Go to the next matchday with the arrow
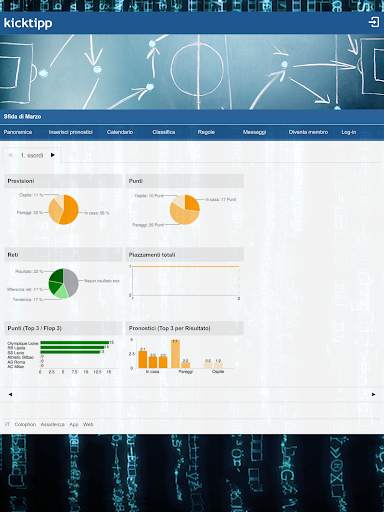Viewport: 384px width, 512px height. (53, 155)
